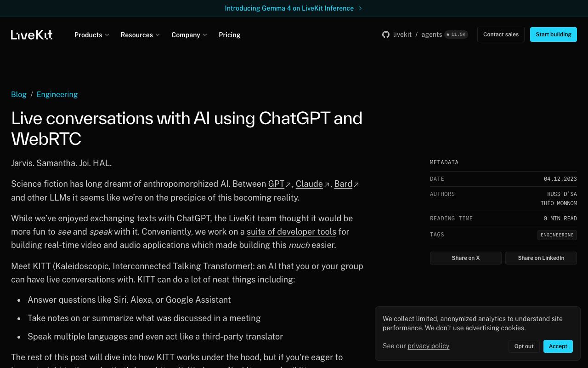This screenshot has width=588, height=368.
Task: Go to the Blog breadcrumb
Action: [19, 94]
